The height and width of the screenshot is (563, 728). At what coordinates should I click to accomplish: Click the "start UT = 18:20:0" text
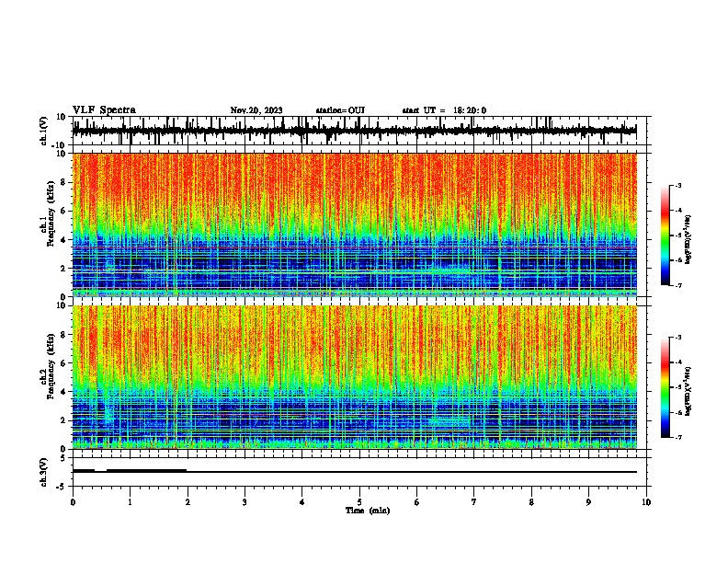(444, 110)
